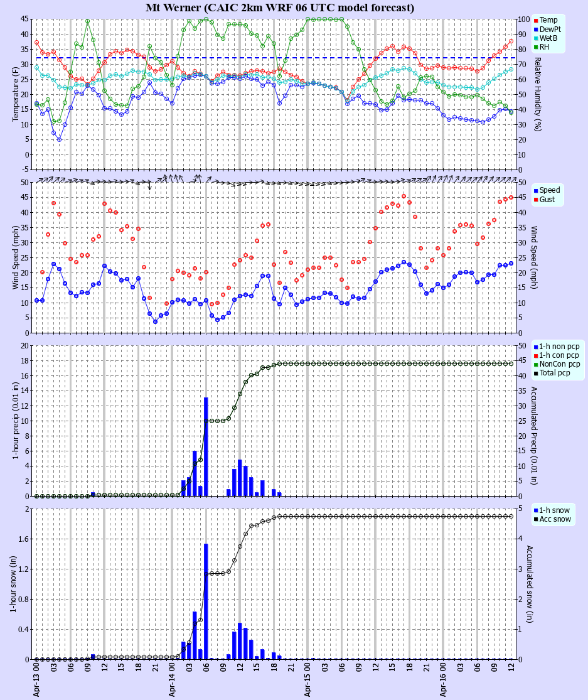Select the green RH legend marker
This screenshot has width=588, height=700.
click(536, 46)
